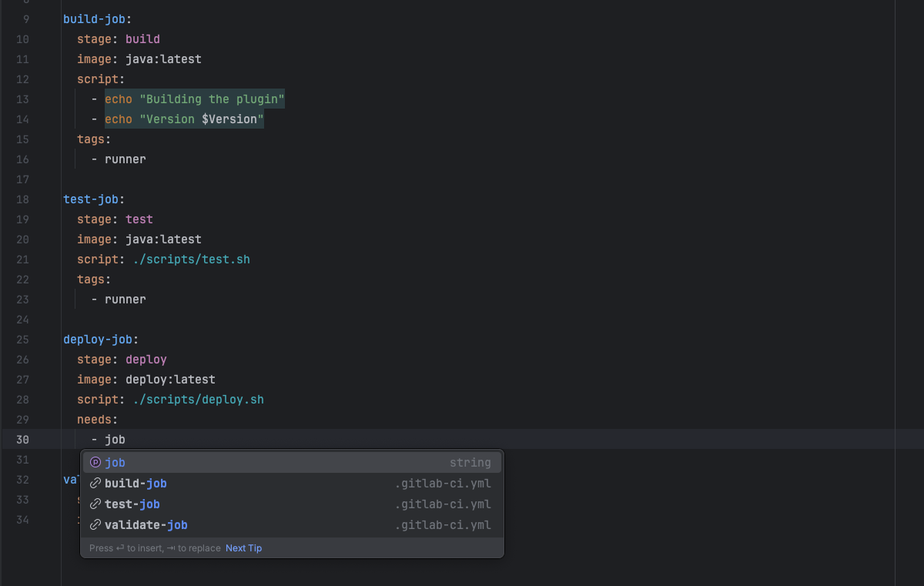The width and height of the screenshot is (924, 586).
Task: Click 'deploy:latest' image value
Action: 170,380
